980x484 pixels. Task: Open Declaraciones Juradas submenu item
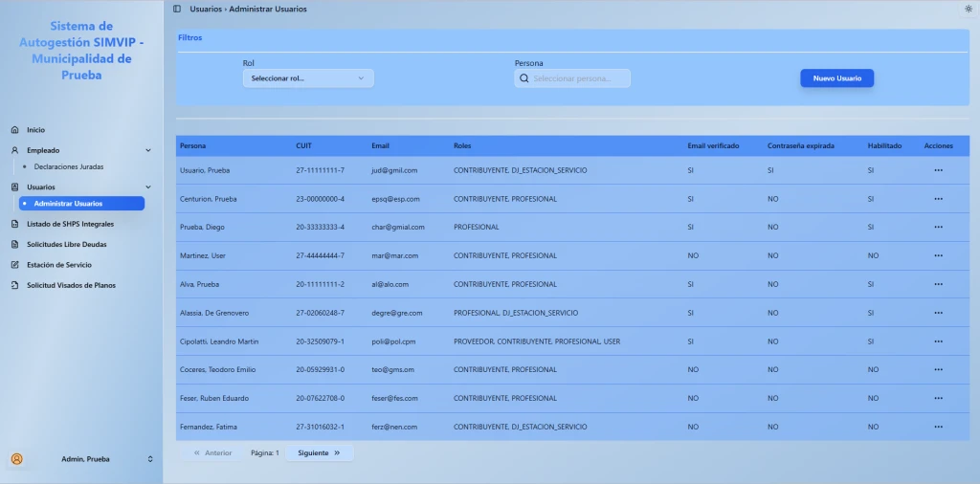(x=69, y=167)
